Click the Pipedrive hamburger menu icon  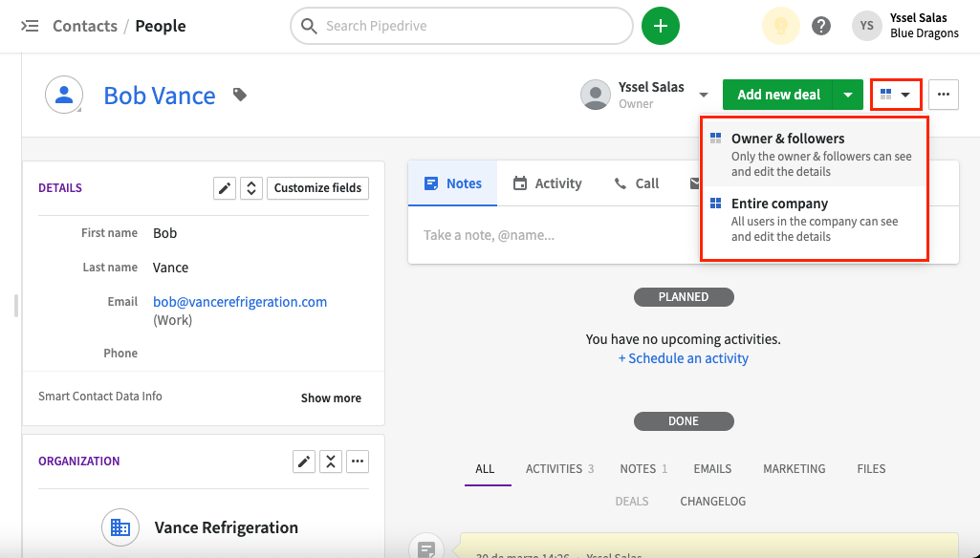coord(32,26)
